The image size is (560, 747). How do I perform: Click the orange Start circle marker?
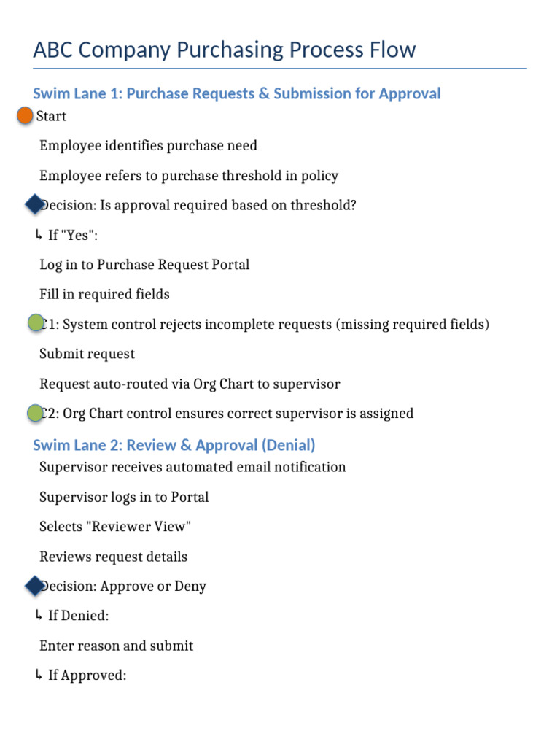point(25,115)
